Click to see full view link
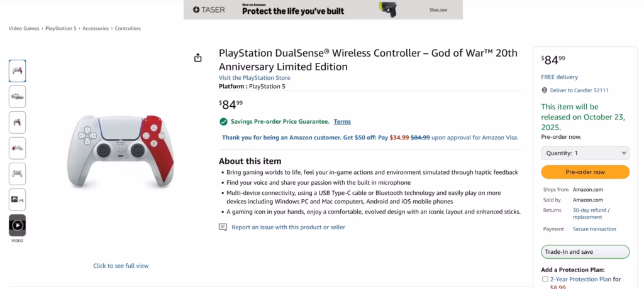 pyautogui.click(x=121, y=266)
